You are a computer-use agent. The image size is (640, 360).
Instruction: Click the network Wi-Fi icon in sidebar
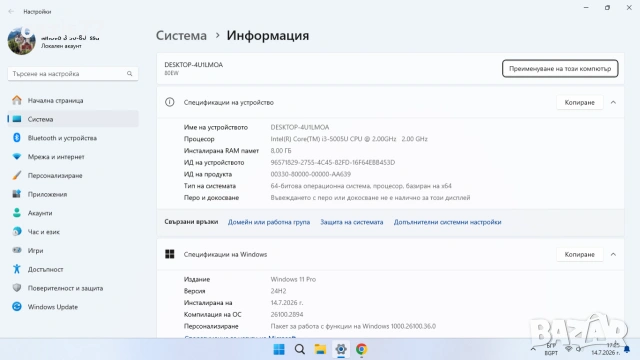coord(17,156)
